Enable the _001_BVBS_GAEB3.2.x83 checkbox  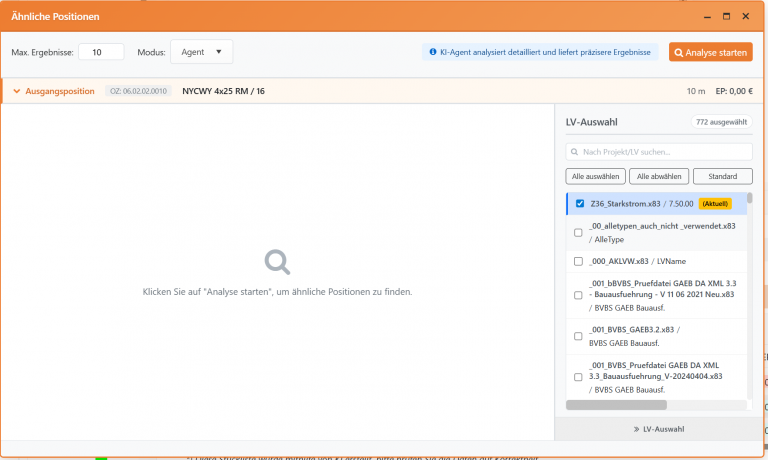point(579,334)
